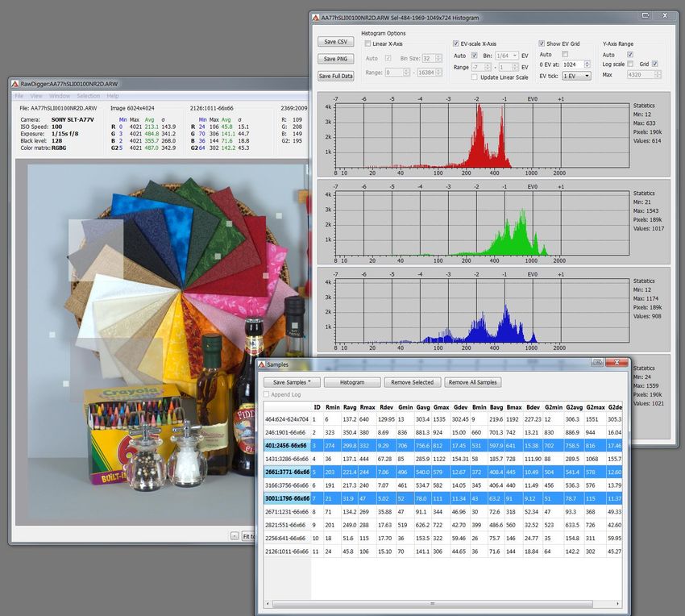Click the Ravg column header
Image resolution: width=685 pixels, height=616 pixels.
coord(350,407)
